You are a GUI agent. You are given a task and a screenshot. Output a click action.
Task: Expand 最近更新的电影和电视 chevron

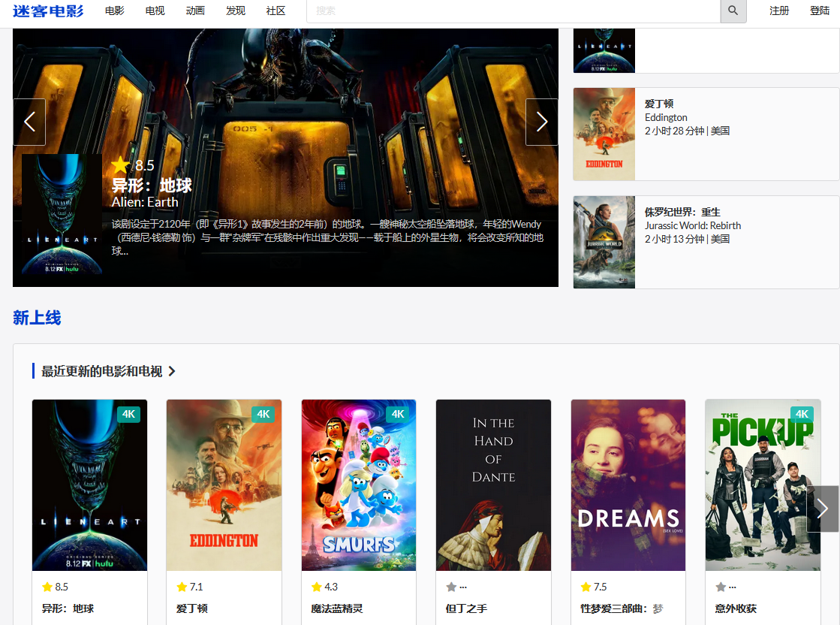172,371
